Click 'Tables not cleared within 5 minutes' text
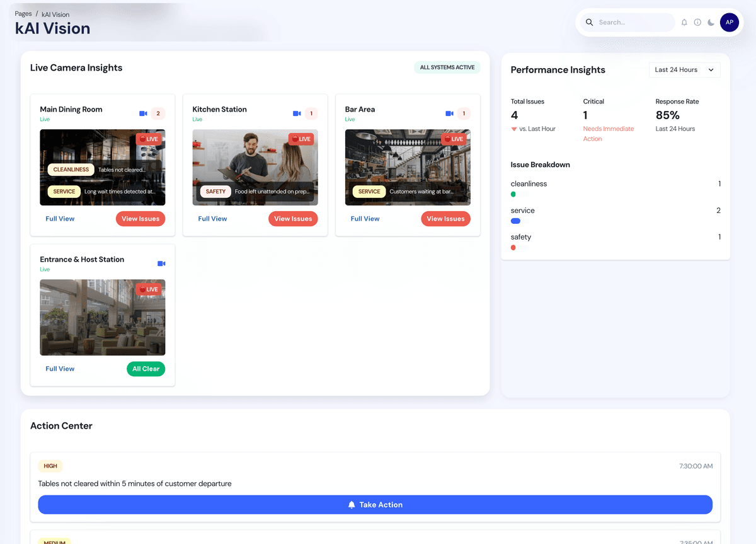This screenshot has height=544, width=756. [x=135, y=484]
